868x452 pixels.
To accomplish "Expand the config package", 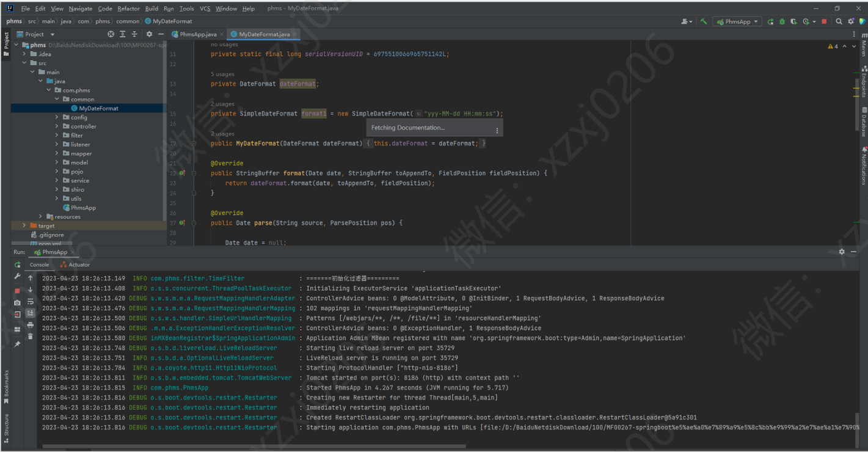I will pyautogui.click(x=57, y=117).
